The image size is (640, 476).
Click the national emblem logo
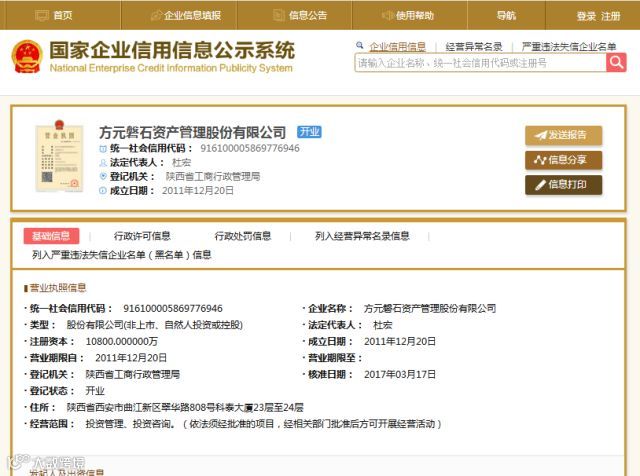27,57
